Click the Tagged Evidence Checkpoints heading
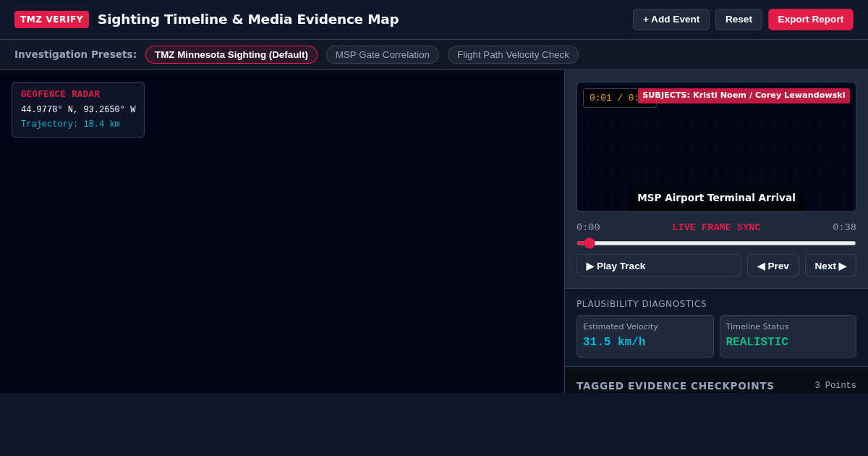This screenshot has height=456, width=868. coord(675,386)
